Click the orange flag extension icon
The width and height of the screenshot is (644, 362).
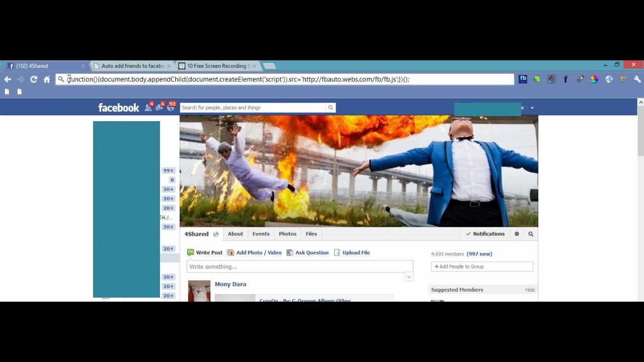click(x=623, y=79)
